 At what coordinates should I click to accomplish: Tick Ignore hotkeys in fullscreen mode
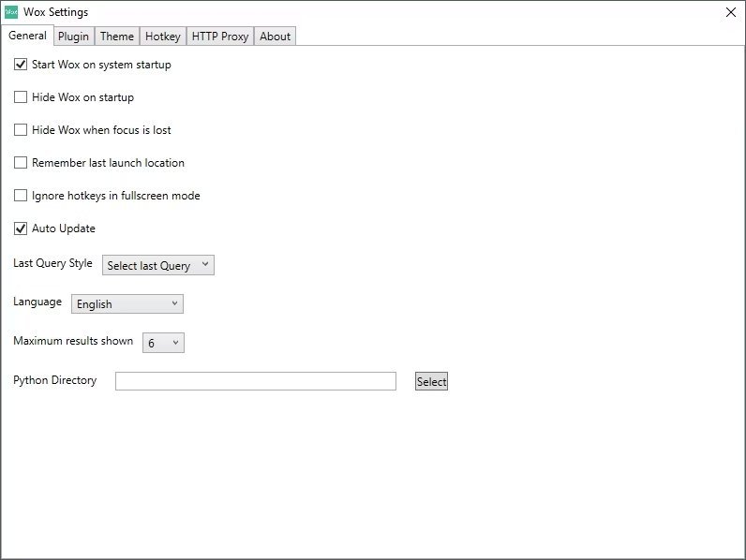(21, 196)
